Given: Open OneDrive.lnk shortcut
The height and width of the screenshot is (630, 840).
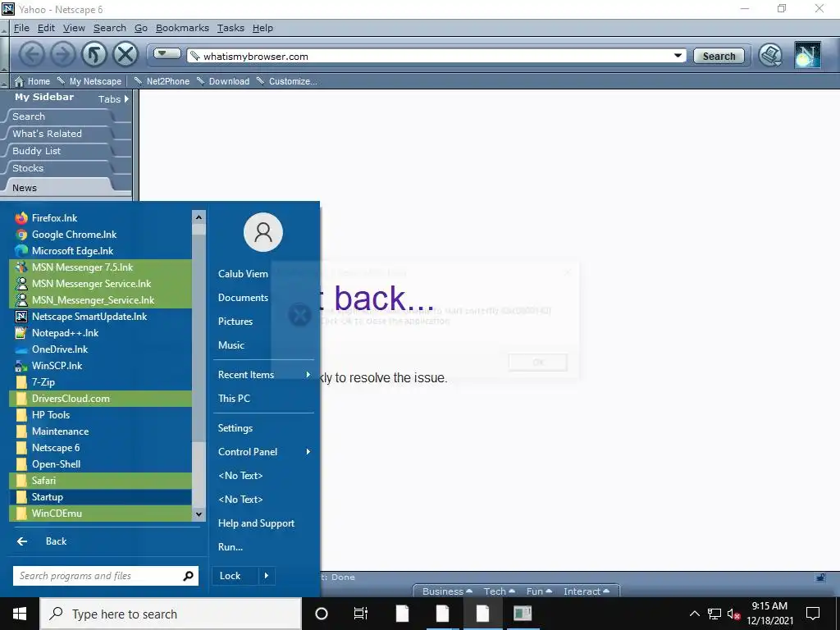Looking at the screenshot, I should tap(100, 349).
